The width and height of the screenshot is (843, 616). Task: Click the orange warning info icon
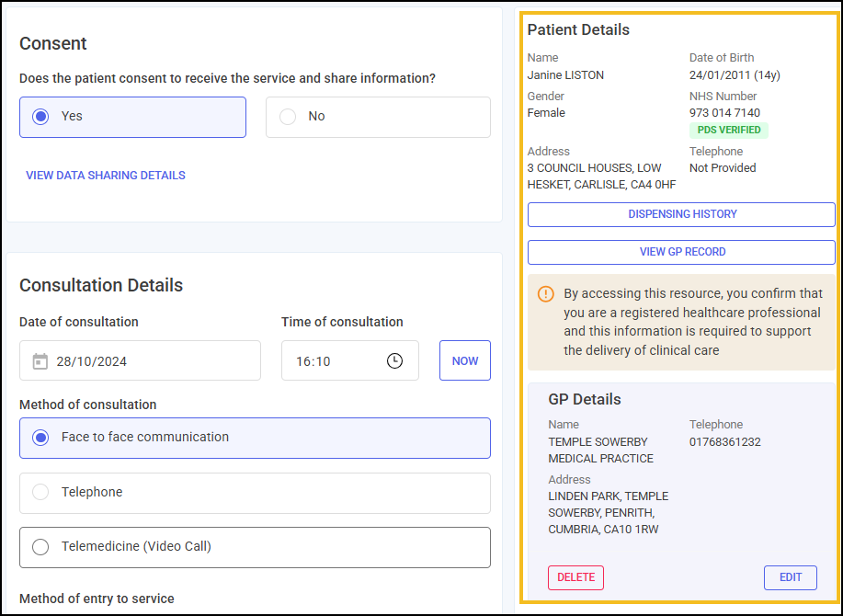[546, 294]
